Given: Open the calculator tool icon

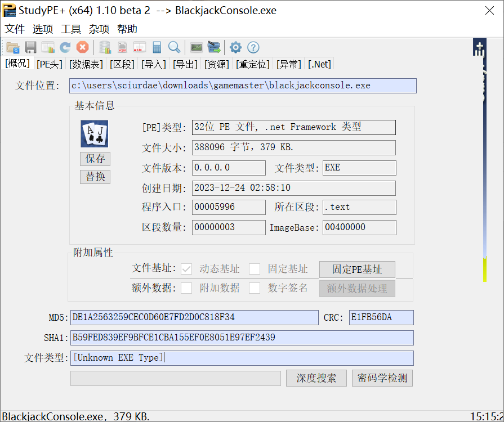Looking at the screenshot, I should coord(157,47).
